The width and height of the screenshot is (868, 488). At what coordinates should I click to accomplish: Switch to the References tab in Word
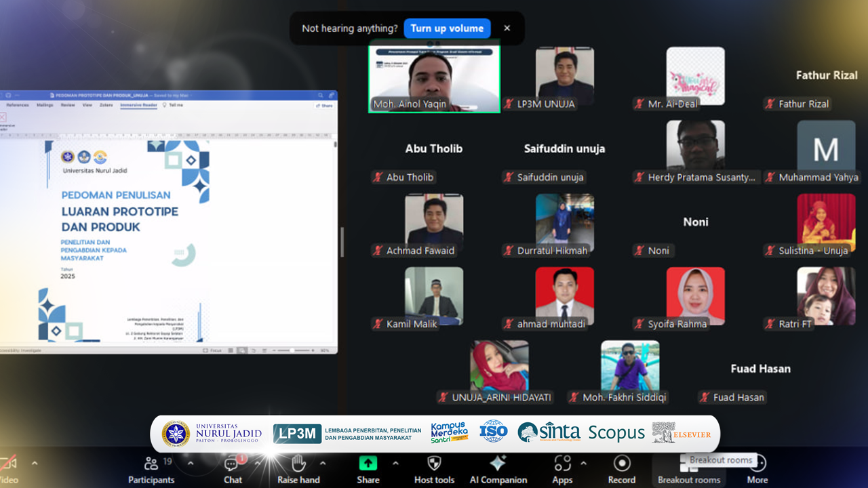18,105
